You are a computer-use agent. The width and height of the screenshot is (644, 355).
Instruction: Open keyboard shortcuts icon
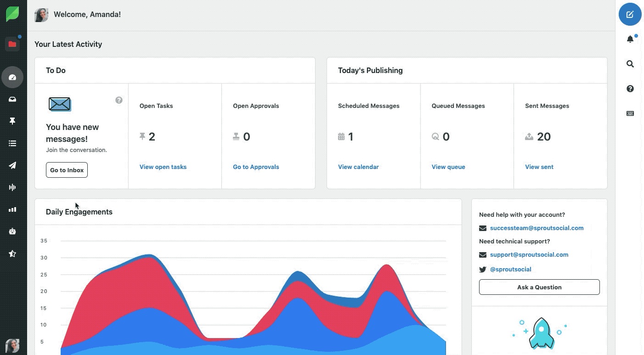tap(630, 113)
